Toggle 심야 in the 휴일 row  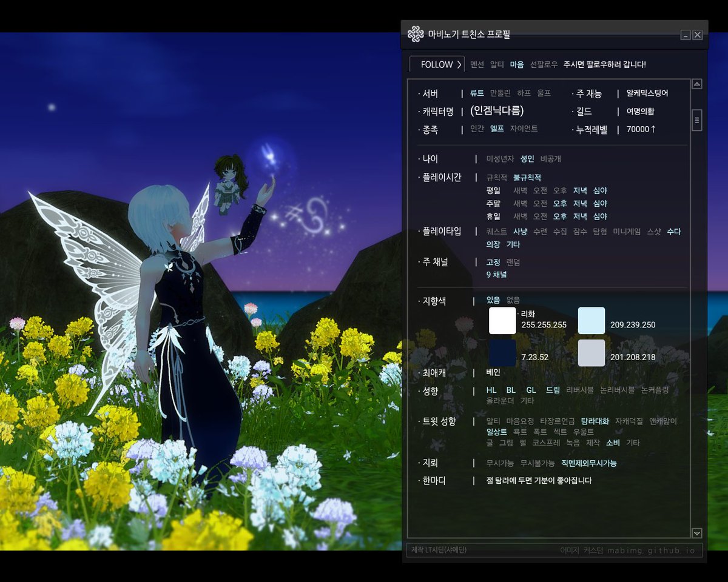600,216
